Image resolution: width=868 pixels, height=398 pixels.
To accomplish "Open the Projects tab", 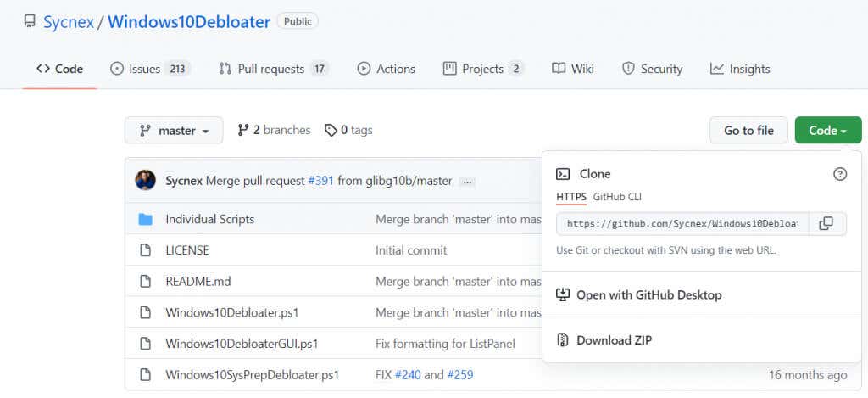I will coord(483,69).
